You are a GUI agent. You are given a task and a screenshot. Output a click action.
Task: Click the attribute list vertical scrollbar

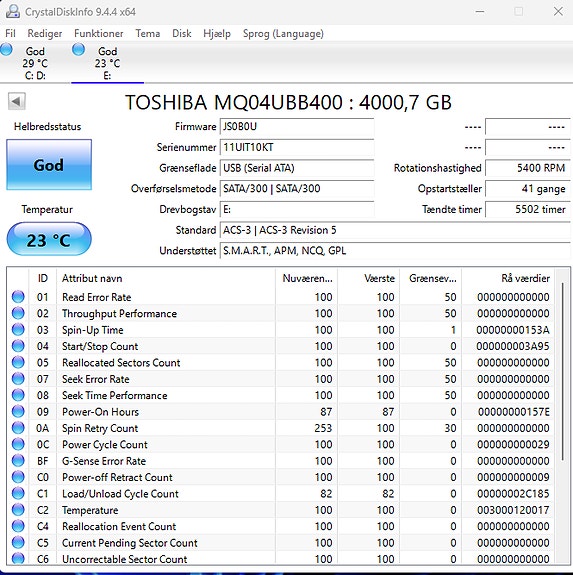pos(563,414)
